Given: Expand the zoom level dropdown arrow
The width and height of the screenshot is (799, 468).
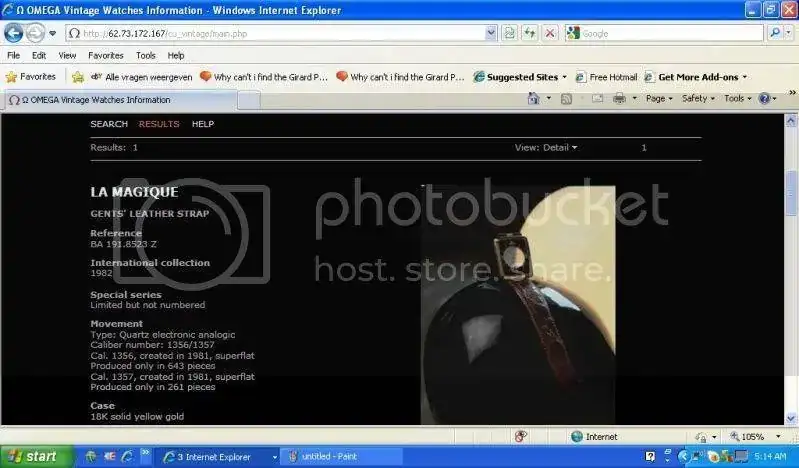Looking at the screenshot, I should (x=778, y=437).
